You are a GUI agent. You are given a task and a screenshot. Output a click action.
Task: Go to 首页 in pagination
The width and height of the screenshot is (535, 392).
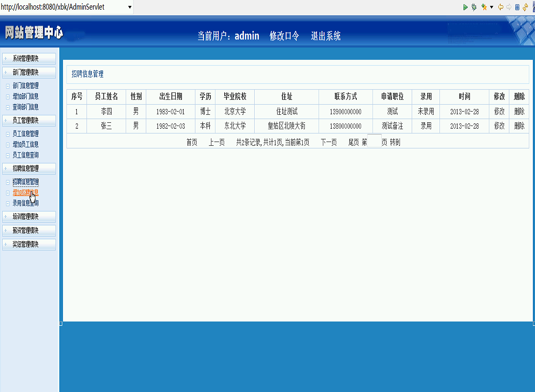[x=192, y=142]
